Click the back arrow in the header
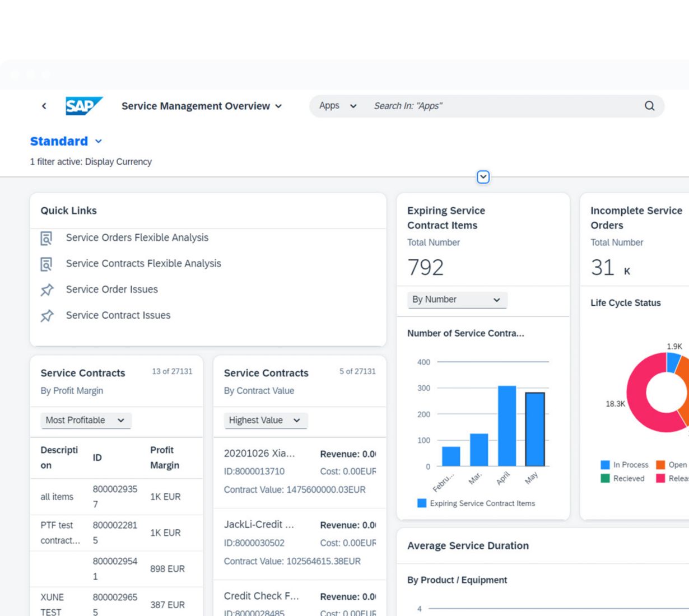 (44, 106)
